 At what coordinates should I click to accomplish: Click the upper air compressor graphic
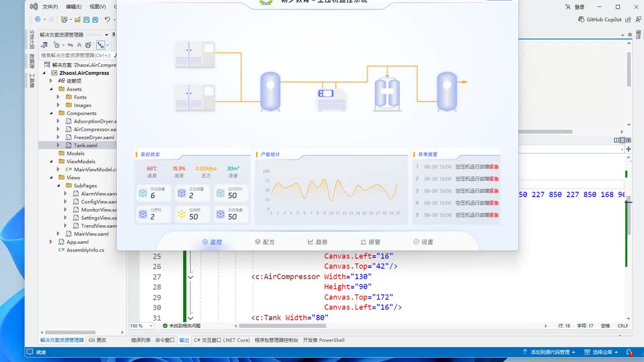(x=195, y=54)
